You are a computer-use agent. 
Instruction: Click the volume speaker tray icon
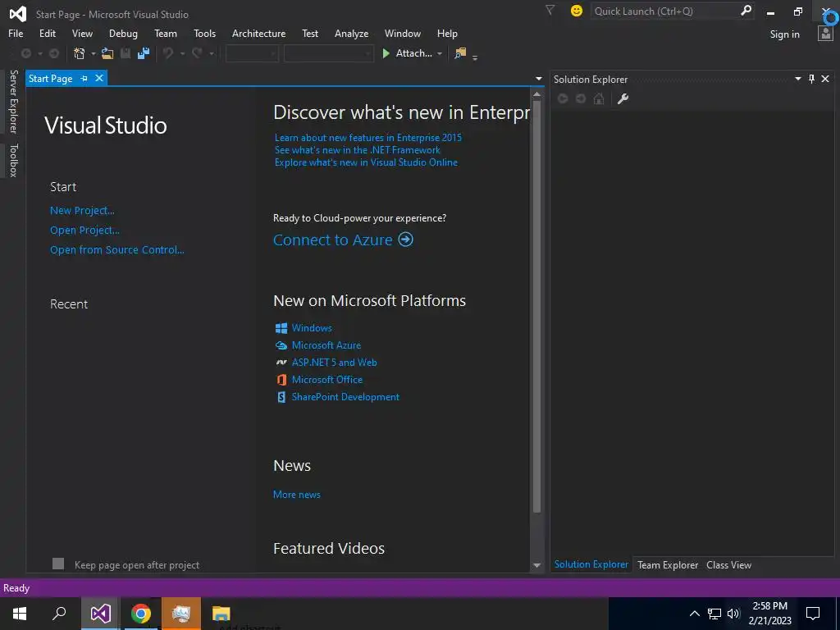coord(733,614)
